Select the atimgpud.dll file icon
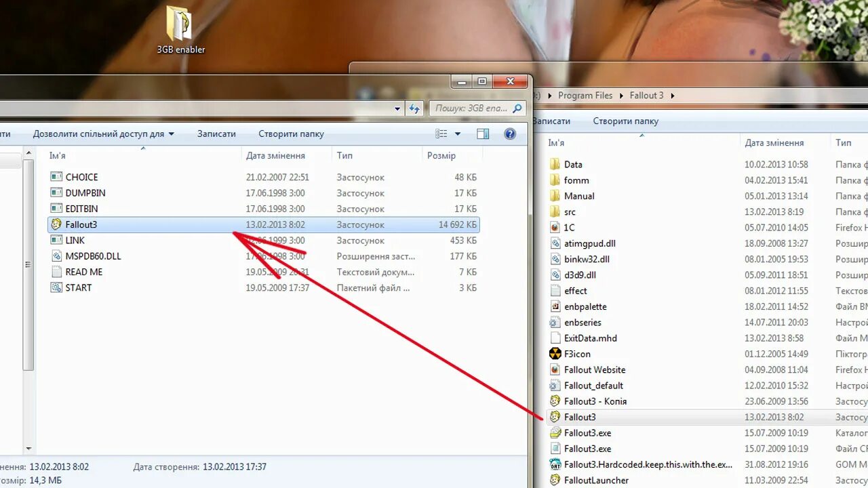The image size is (868, 488). (x=555, y=243)
